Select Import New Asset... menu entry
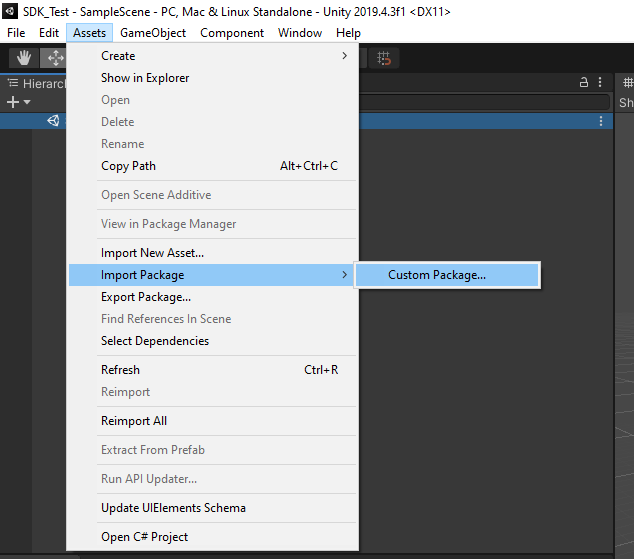 pyautogui.click(x=152, y=253)
